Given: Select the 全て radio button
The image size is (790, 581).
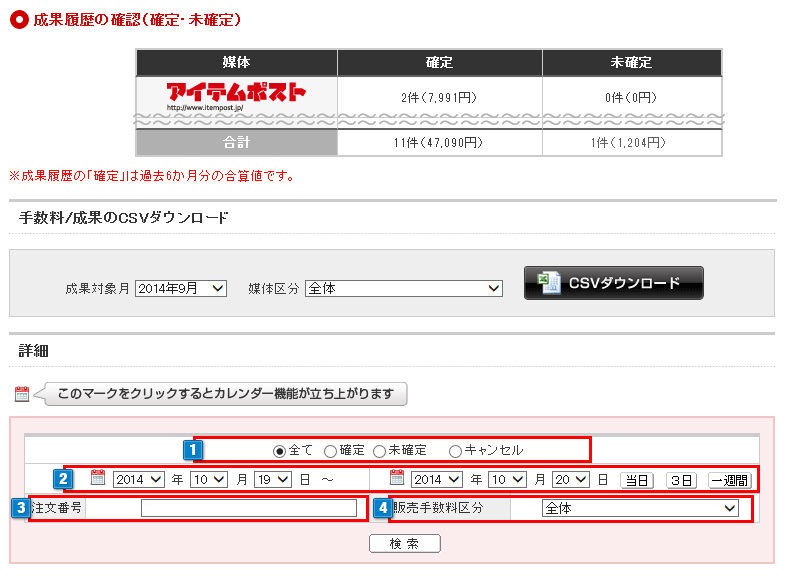Looking at the screenshot, I should click(279, 451).
